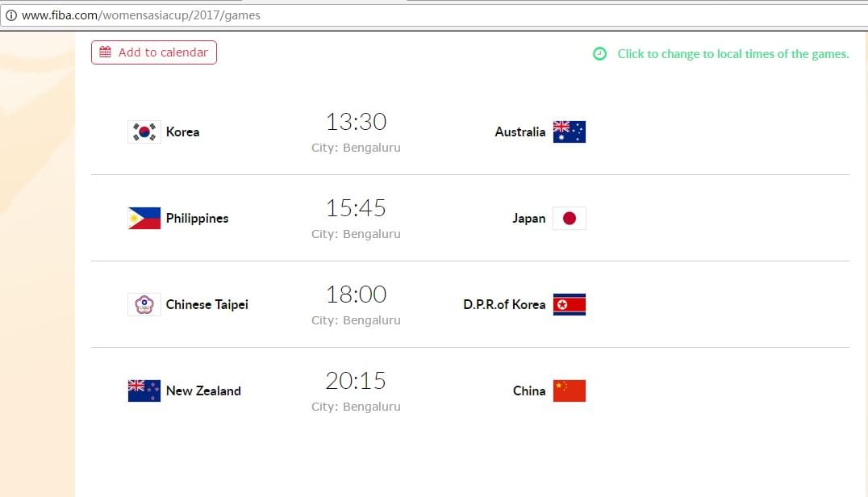Click the green clock icon
Image resolution: width=868 pixels, height=497 pixels.
(599, 54)
